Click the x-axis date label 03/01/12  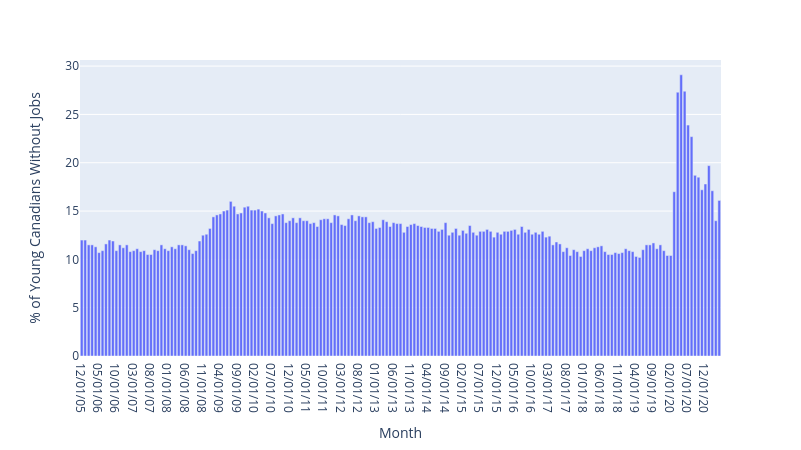341,388
